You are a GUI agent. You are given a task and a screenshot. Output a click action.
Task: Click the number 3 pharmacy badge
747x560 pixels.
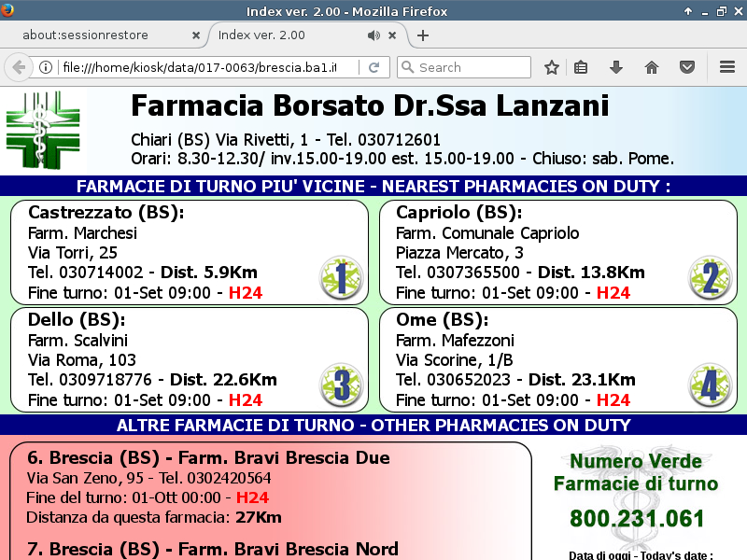(x=341, y=385)
